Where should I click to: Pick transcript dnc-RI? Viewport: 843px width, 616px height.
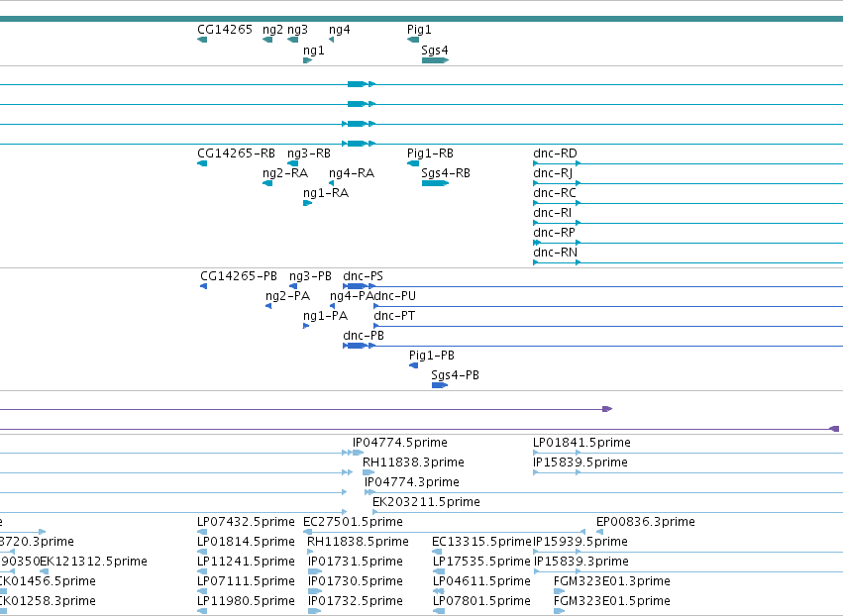point(552,213)
